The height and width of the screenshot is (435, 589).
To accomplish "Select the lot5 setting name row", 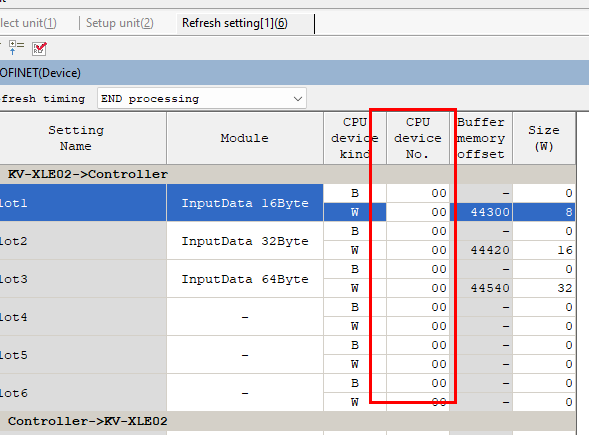I will coord(83,355).
